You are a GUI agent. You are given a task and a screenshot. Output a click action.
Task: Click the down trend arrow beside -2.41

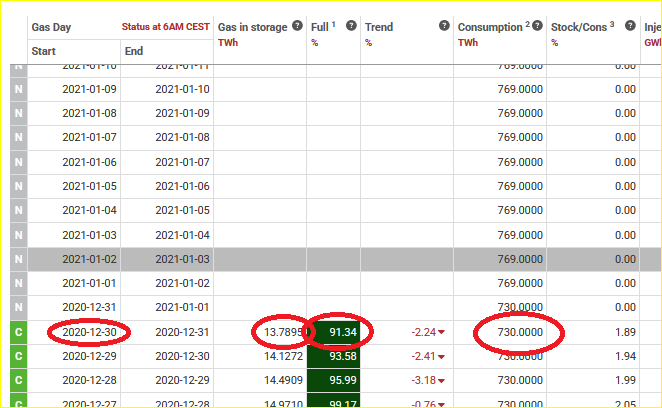point(441,357)
